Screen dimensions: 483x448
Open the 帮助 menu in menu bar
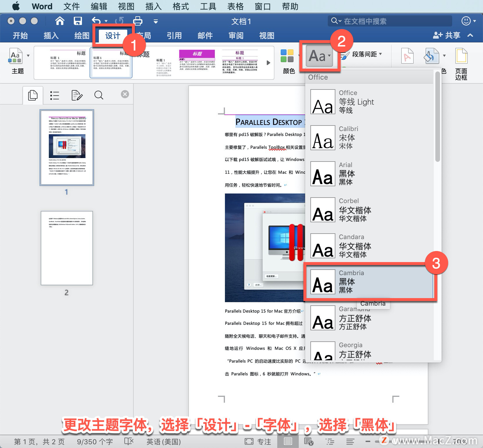(x=290, y=6)
